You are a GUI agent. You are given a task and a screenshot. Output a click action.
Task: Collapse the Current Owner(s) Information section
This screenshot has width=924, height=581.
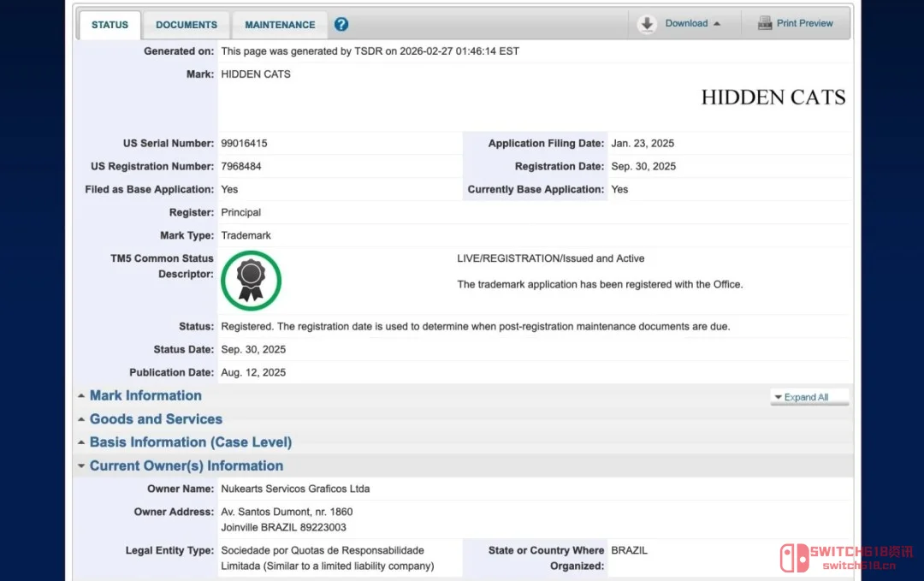(x=186, y=465)
